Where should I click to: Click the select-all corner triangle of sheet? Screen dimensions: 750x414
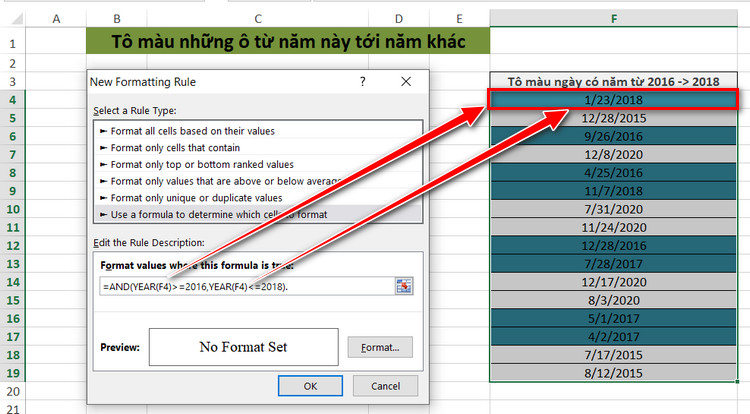(x=17, y=19)
